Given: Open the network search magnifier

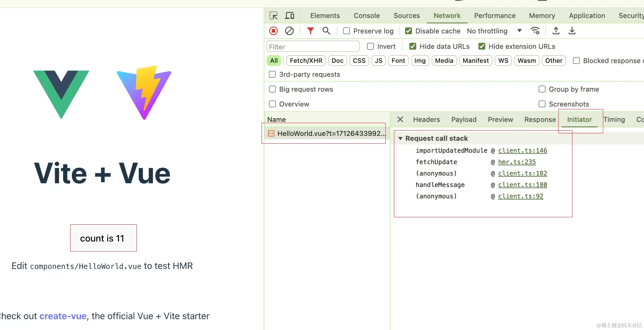Looking at the screenshot, I should point(326,31).
